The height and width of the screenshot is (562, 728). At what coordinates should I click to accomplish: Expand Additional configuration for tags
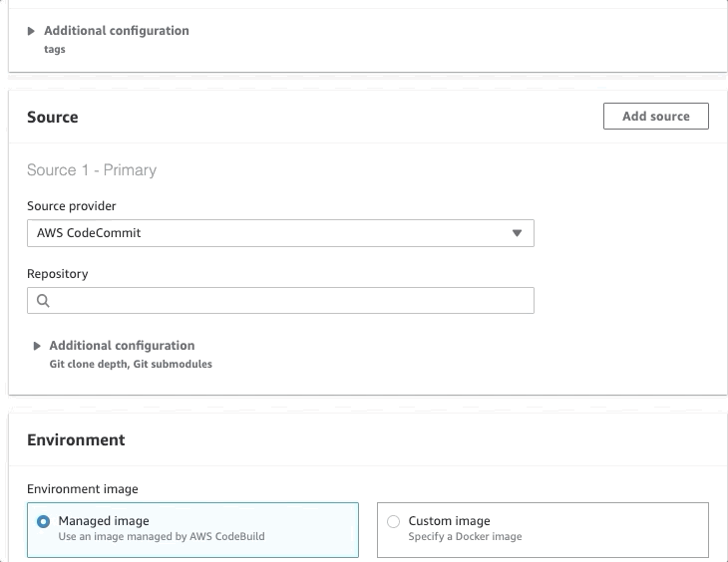31,31
